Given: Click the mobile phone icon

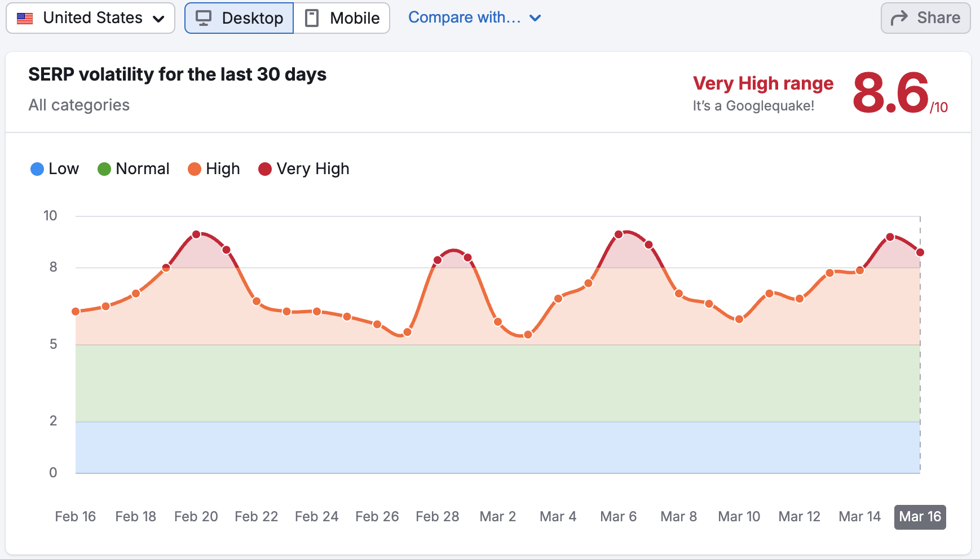Looking at the screenshot, I should (311, 17).
